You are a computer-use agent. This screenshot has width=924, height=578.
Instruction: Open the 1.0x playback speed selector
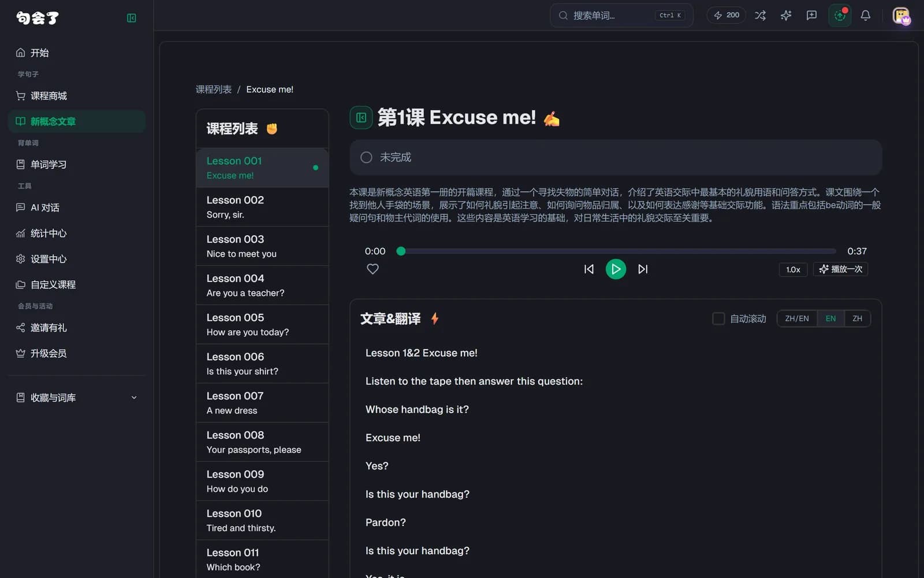coord(793,269)
